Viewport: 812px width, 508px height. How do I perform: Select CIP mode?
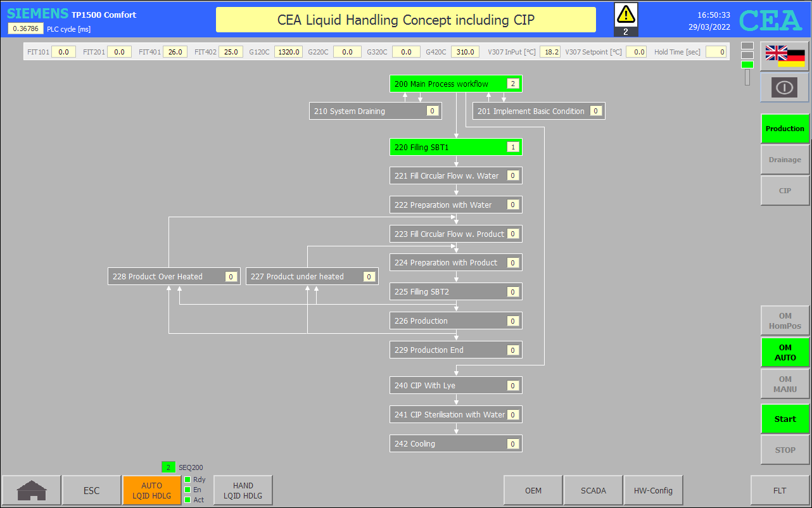pyautogui.click(x=785, y=191)
